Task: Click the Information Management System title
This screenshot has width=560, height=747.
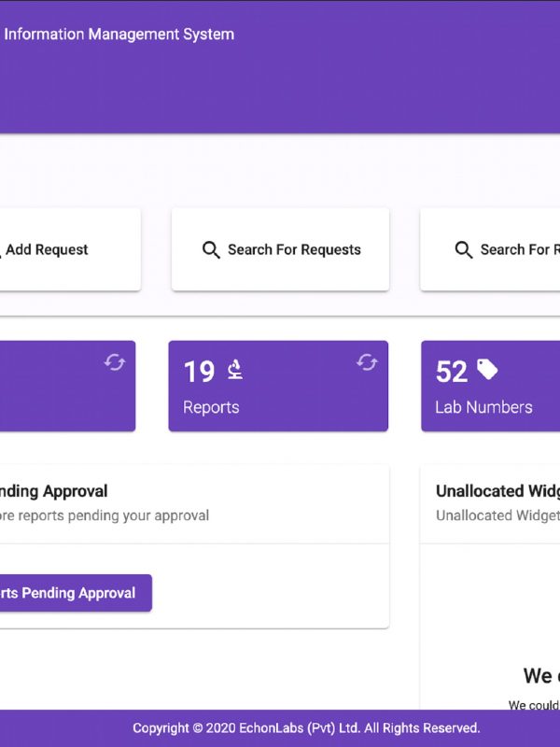Action: [119, 35]
